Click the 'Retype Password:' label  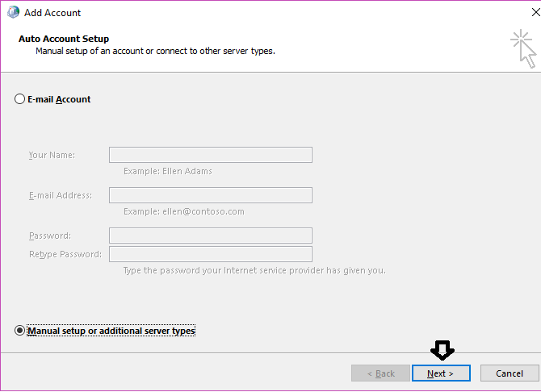tap(65, 254)
